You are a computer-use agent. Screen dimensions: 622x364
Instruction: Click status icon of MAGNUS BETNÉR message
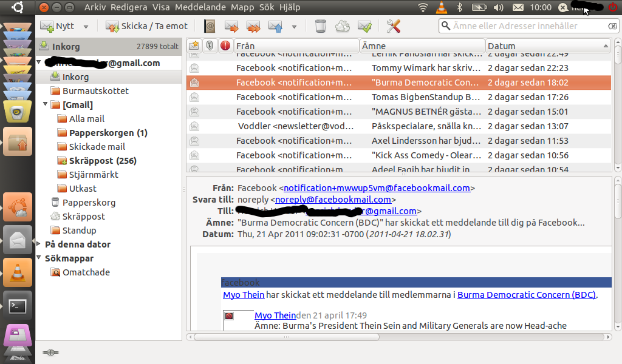tap(194, 112)
